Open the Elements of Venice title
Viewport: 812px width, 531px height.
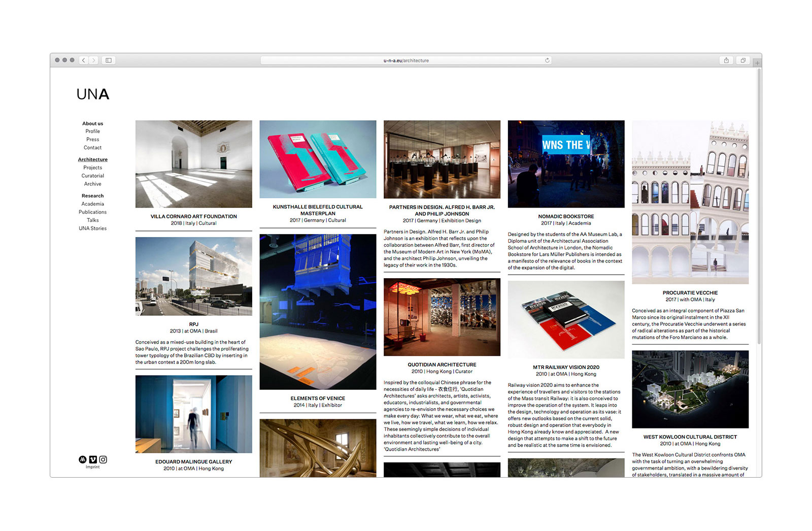318,399
